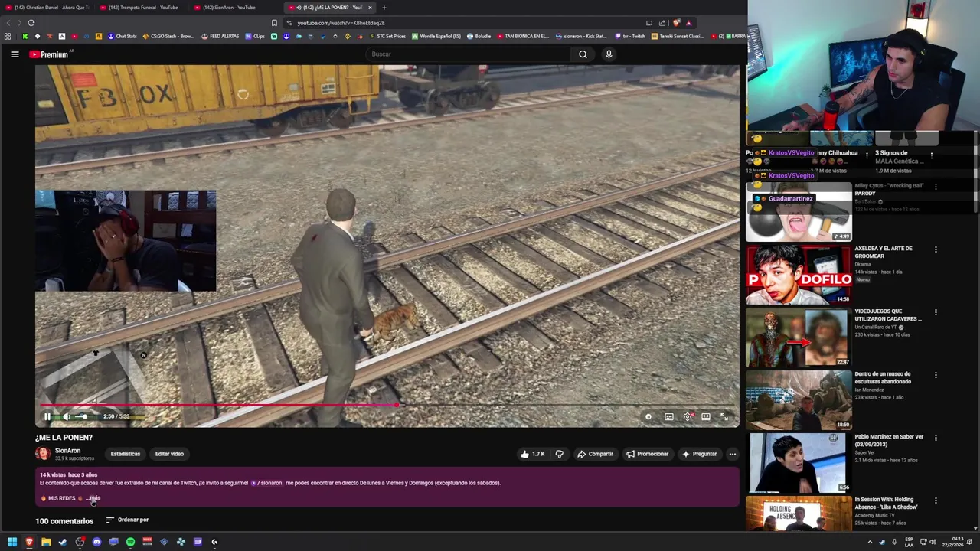
Task: Pause the video with the player button
Action: pyautogui.click(x=47, y=416)
